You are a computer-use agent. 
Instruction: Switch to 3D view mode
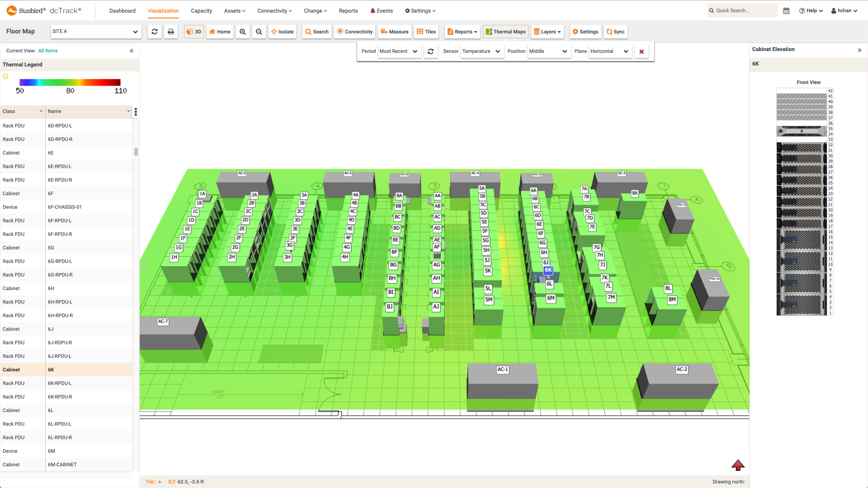tap(193, 32)
